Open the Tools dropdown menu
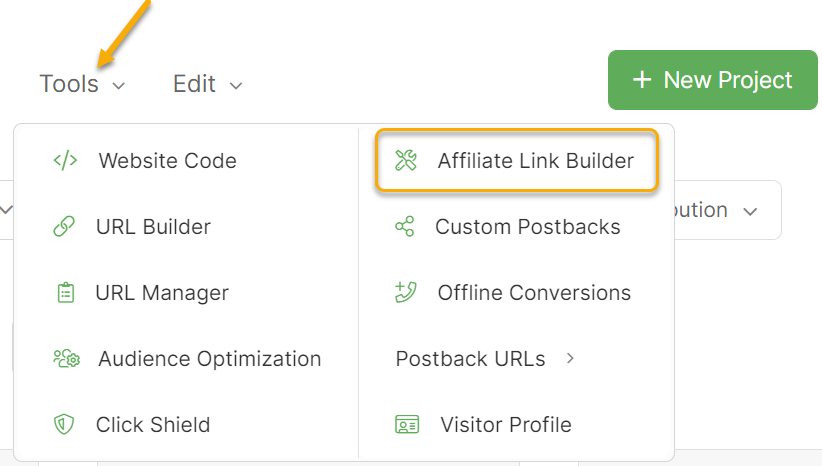The width and height of the screenshot is (822, 466). 82,84
